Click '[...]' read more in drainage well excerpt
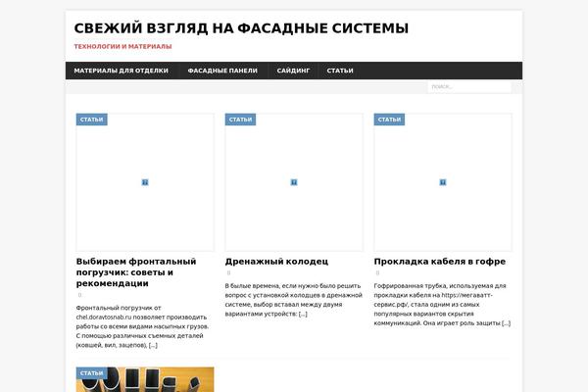This screenshot has width=588, height=392. click(x=303, y=314)
